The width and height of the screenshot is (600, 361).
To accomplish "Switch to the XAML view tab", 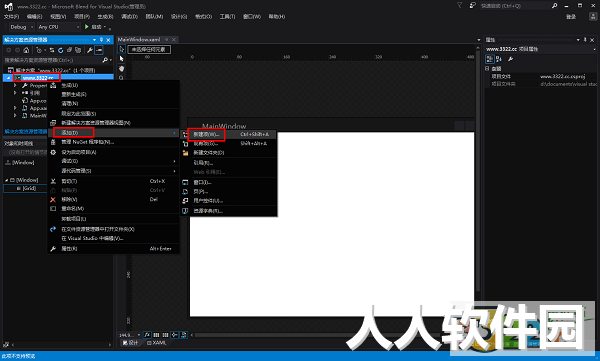I will click(157, 343).
